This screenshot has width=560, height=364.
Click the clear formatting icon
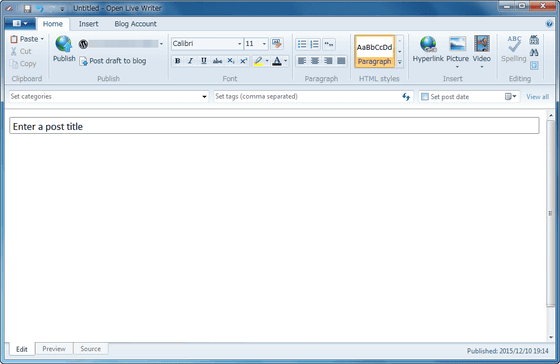277,44
